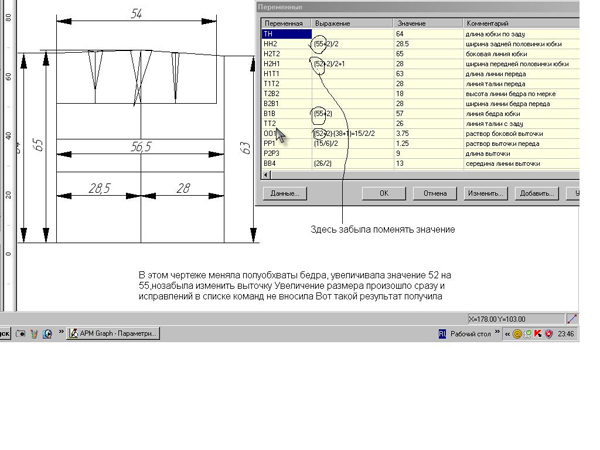Click the Переменные dialog title bar

pos(417,7)
